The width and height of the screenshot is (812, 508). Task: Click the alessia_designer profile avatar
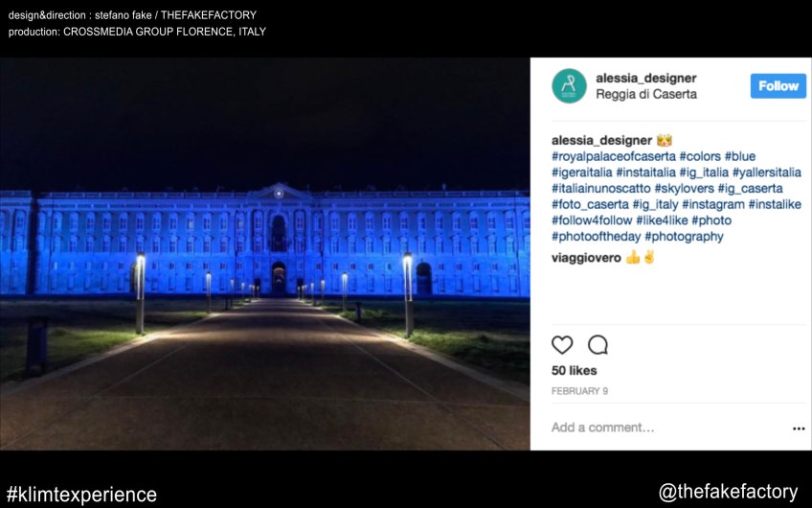pyautogui.click(x=569, y=86)
